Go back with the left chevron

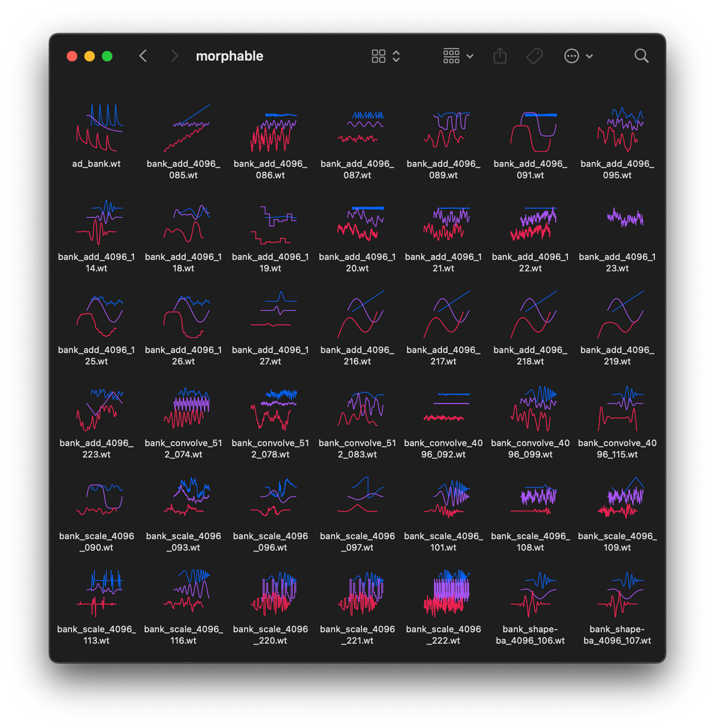pyautogui.click(x=143, y=56)
